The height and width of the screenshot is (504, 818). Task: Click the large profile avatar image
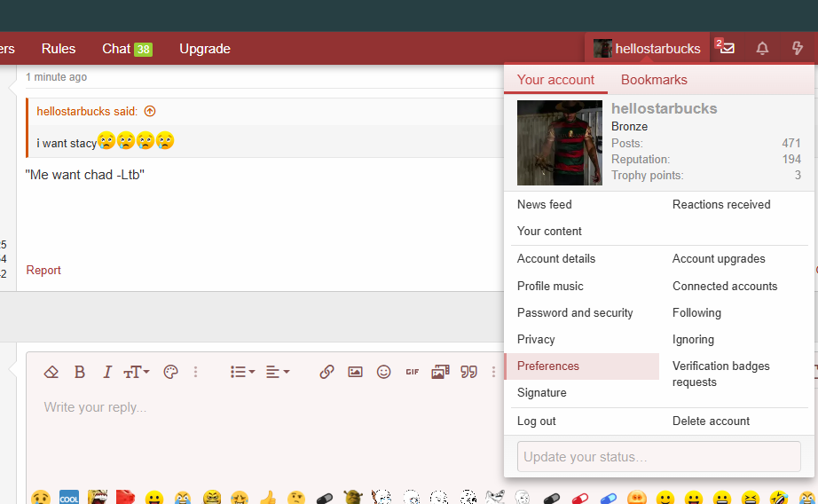[559, 143]
